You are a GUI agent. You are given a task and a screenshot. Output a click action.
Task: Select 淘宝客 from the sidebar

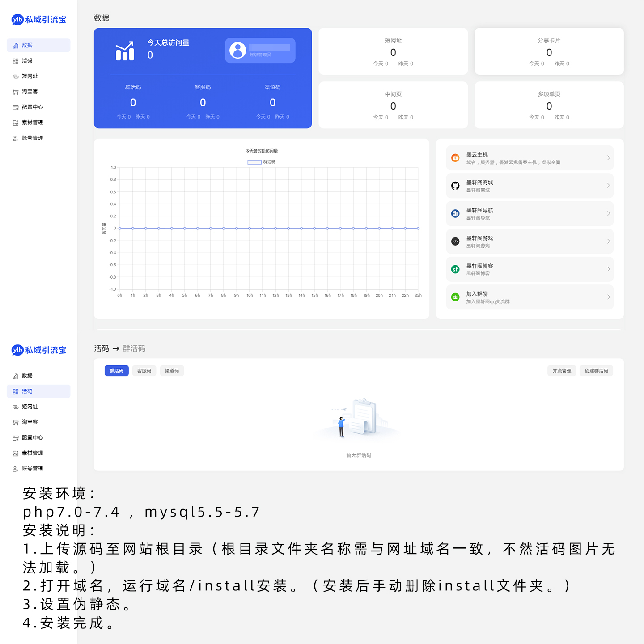tap(29, 92)
